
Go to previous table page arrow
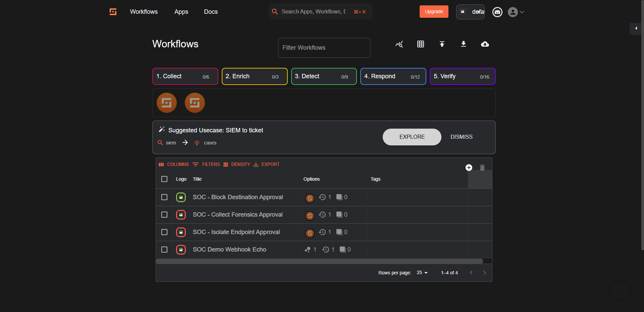471,273
